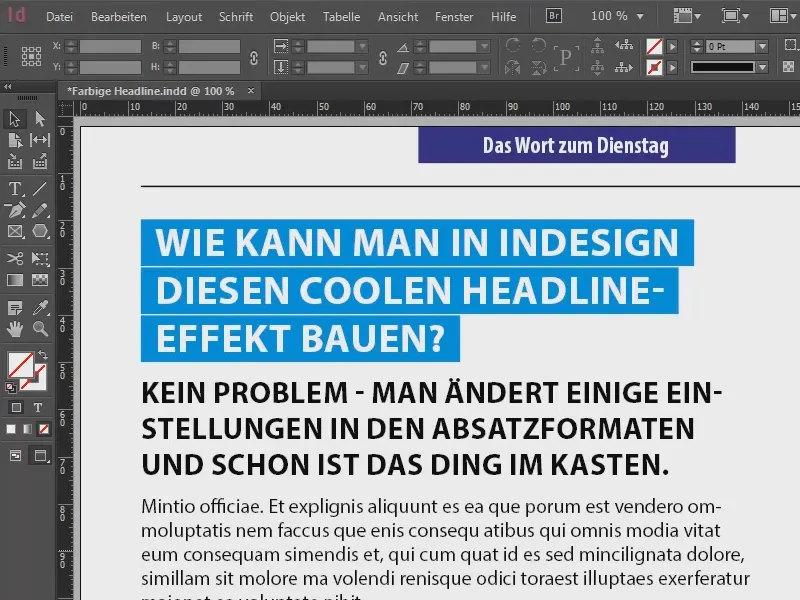Open the scale X percentage dropdown
The height and width of the screenshot is (600, 800).
coord(362,46)
